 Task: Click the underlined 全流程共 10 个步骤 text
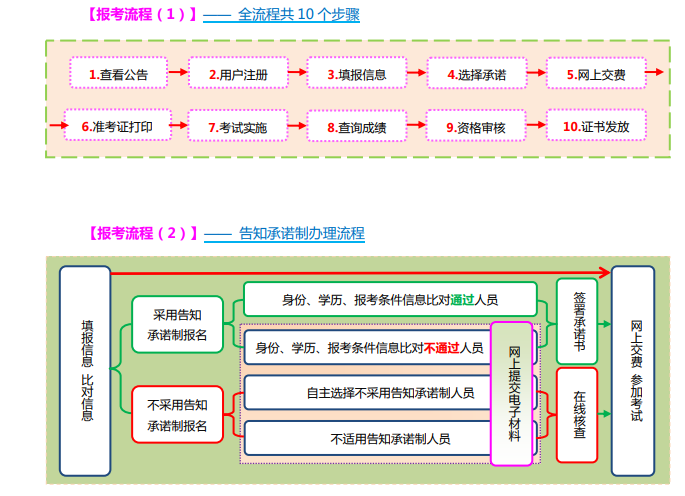tap(298, 14)
